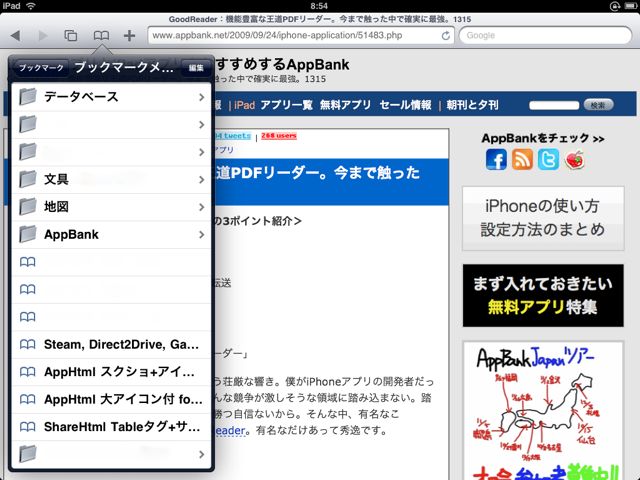The image size is (640, 480).
Task: Open iPhoneの使い方 設定方法のまとめ banner
Action: coord(543,218)
